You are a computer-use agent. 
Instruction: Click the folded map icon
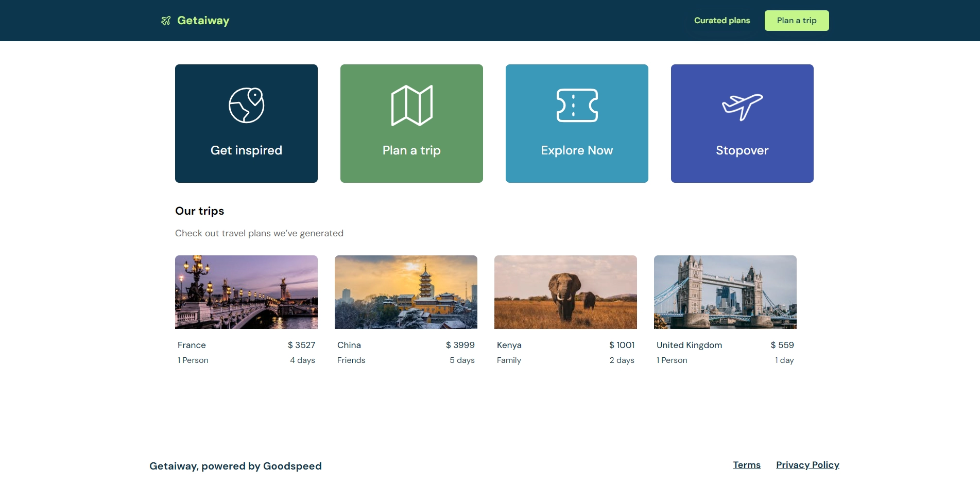click(411, 105)
